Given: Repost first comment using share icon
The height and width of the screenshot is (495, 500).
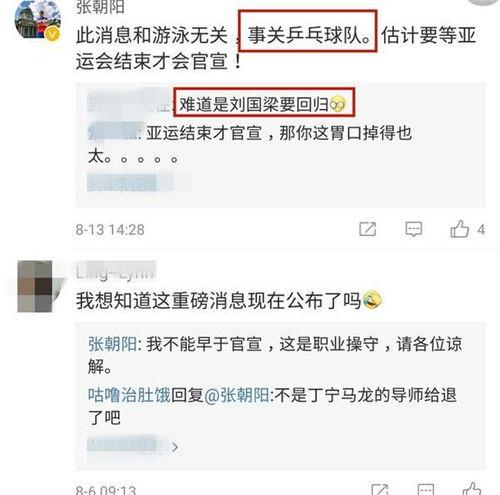Looking at the screenshot, I should (x=368, y=229).
